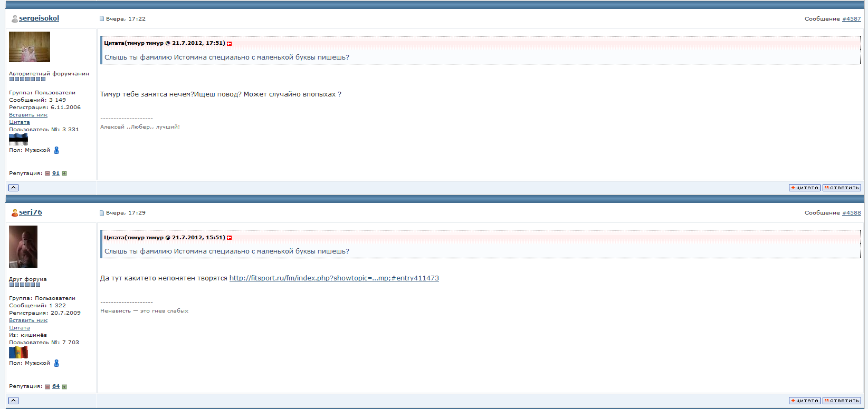Viewport: 868px width, 409px height.
Task: Increase sergeisokol's reputation with plus icon
Action: pos(64,173)
